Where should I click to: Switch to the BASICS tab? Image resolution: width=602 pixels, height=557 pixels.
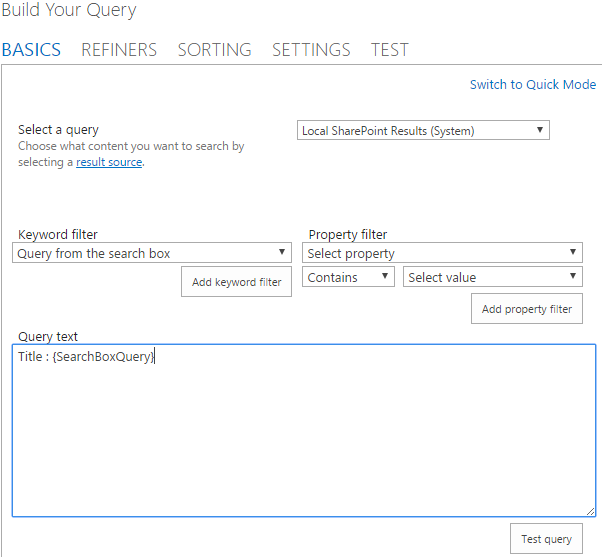(x=31, y=50)
